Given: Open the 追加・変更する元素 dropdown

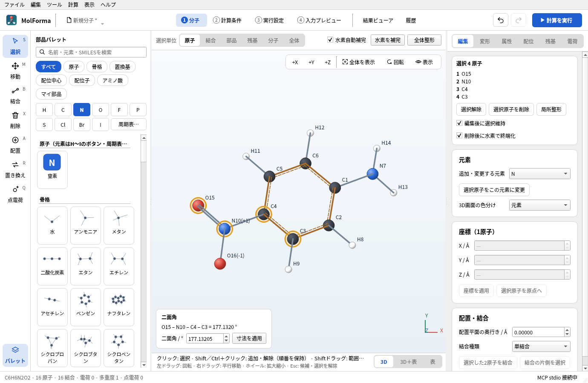Looking at the screenshot, I should coord(540,174).
